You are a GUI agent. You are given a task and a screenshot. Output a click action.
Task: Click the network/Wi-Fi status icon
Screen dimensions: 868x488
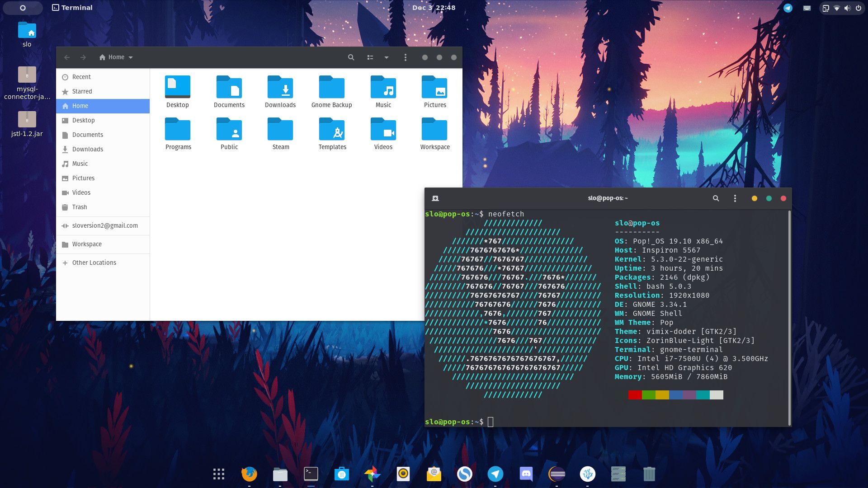[837, 7]
